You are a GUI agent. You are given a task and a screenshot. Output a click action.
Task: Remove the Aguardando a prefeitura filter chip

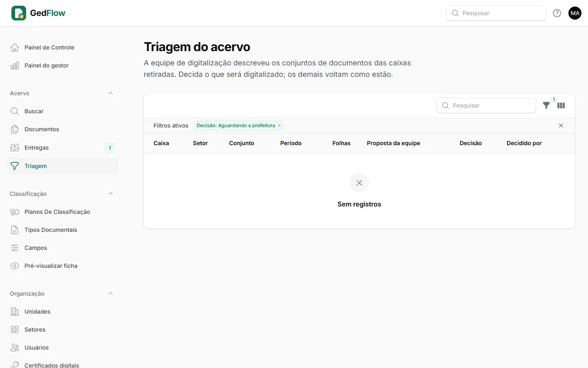pos(279,126)
